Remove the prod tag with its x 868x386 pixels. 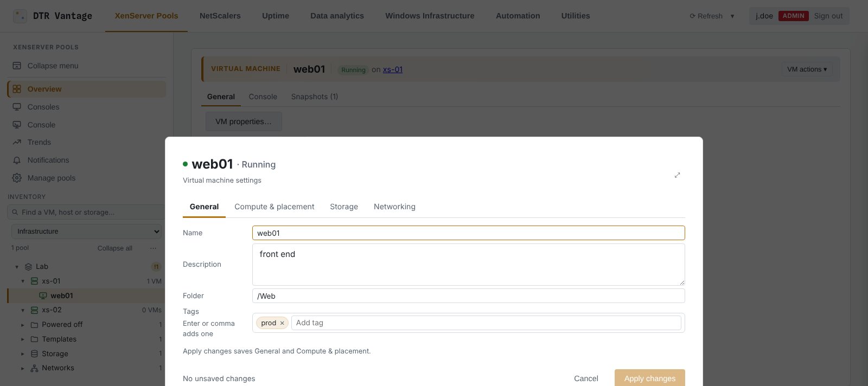click(x=282, y=323)
